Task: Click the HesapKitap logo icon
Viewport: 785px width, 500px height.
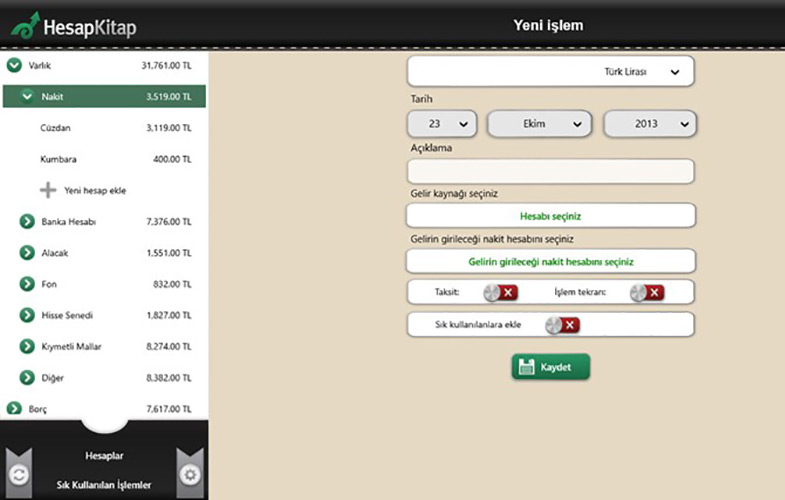Action: click(25, 22)
